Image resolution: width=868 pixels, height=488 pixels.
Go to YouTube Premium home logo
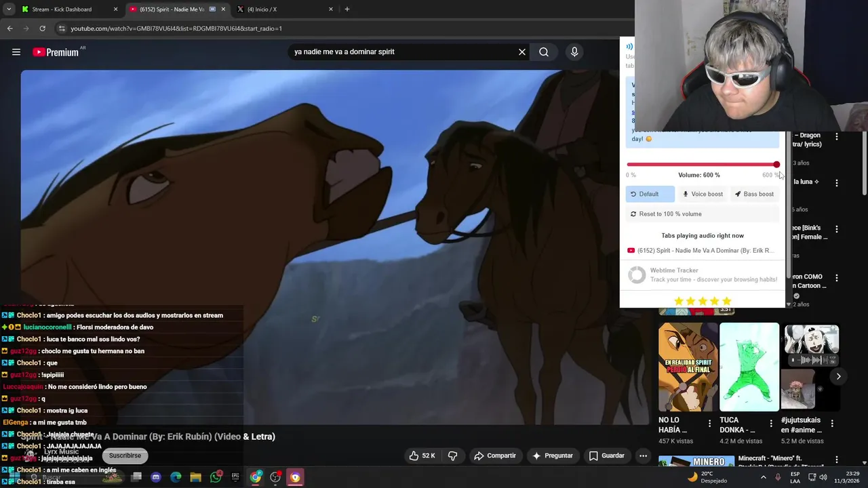56,52
